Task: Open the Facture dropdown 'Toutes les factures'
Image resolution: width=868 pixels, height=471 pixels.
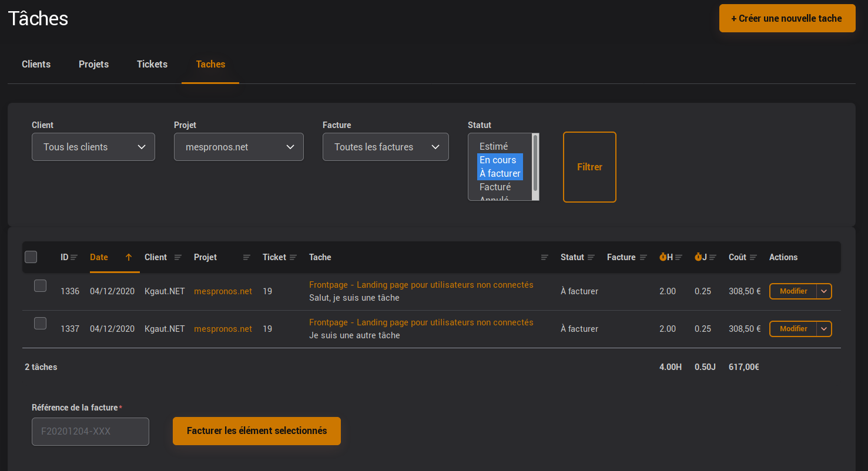Action: 386,147
